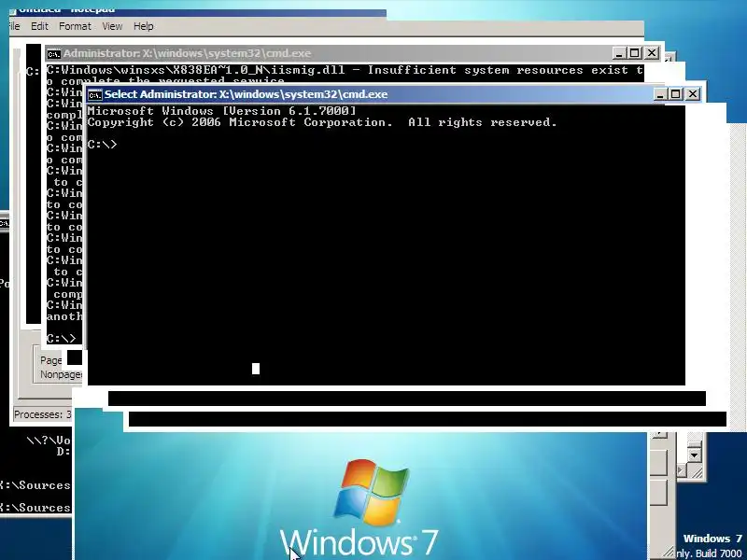The image size is (747, 560).
Task: Open the partly hidden File menu in Notepad
Action: click(15, 26)
